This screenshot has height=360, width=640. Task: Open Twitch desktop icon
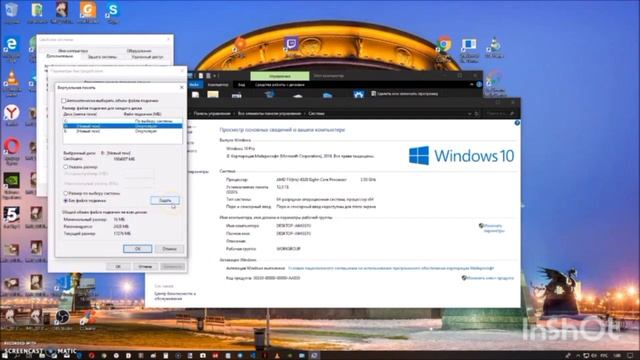click(291, 46)
